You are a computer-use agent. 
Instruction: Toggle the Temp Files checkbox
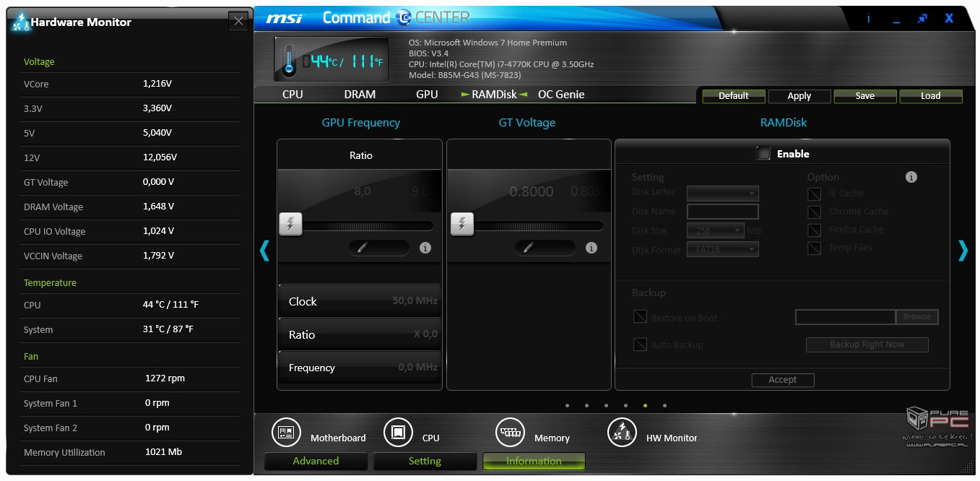[x=815, y=248]
